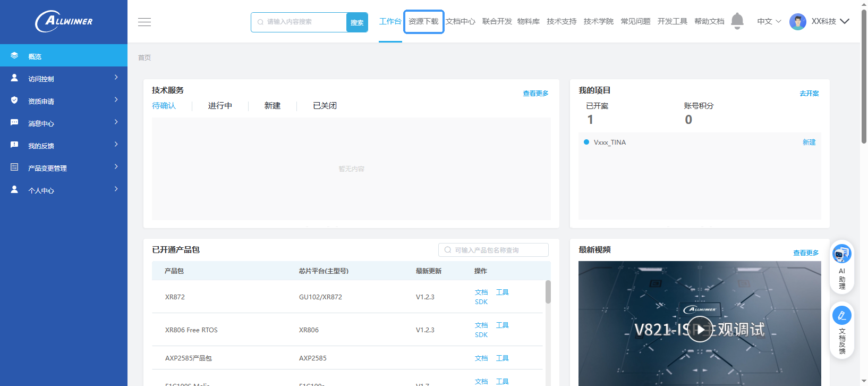Click the hamburger menu icon to collapse sidebar
868x386 pixels.
click(x=144, y=22)
